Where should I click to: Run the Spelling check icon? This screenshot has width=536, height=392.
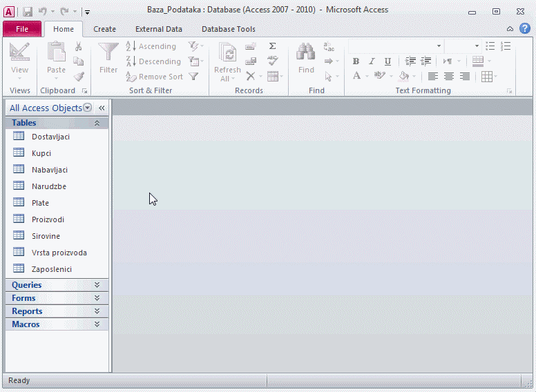click(x=272, y=61)
